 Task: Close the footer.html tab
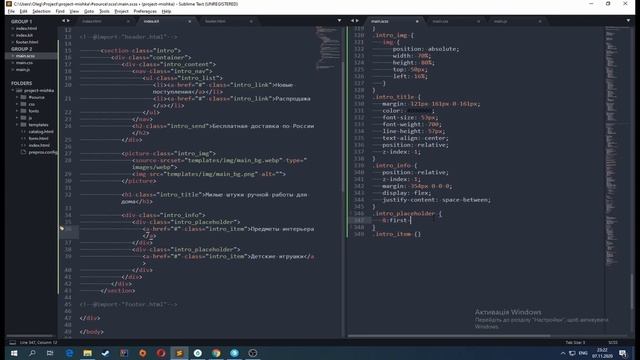click(x=251, y=21)
